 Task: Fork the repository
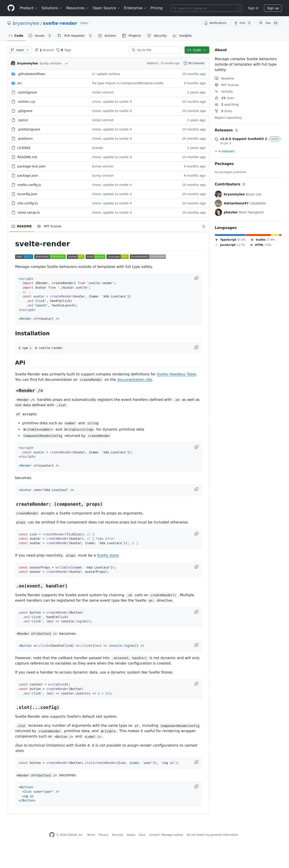point(242,23)
